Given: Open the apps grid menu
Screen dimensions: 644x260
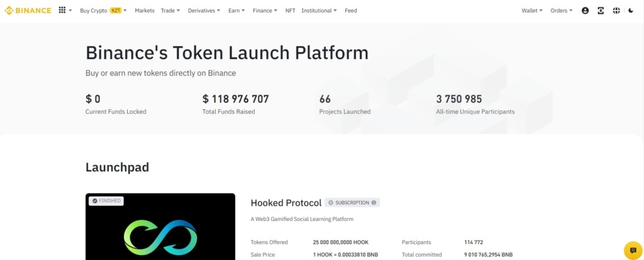Looking at the screenshot, I should 62,11.
